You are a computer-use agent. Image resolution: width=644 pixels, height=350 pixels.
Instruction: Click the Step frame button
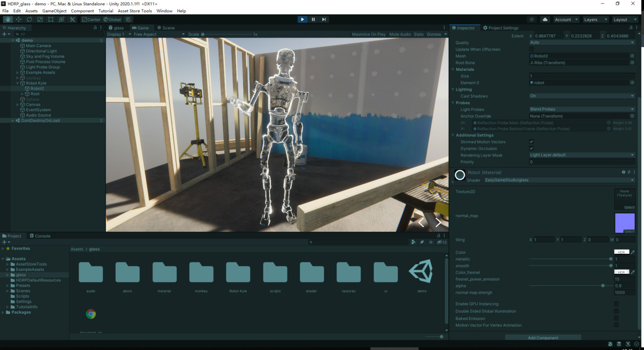click(x=324, y=19)
